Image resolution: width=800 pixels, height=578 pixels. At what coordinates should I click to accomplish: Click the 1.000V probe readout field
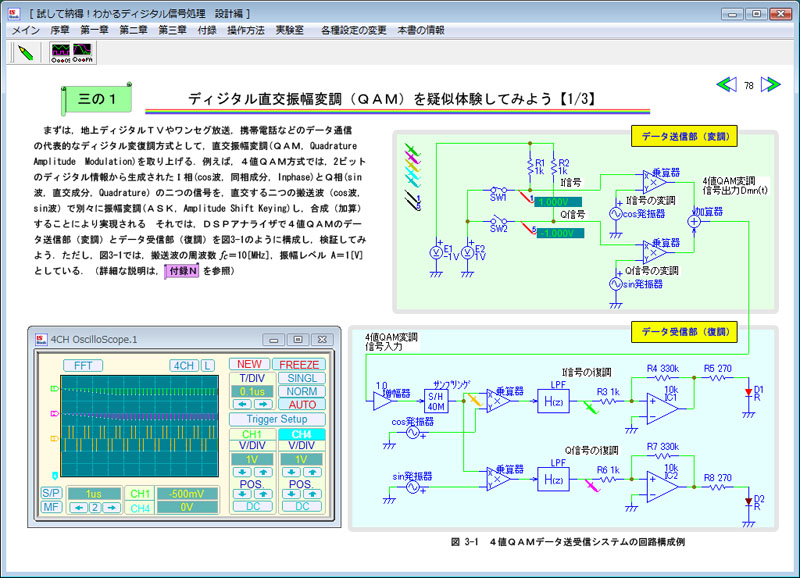tap(558, 202)
